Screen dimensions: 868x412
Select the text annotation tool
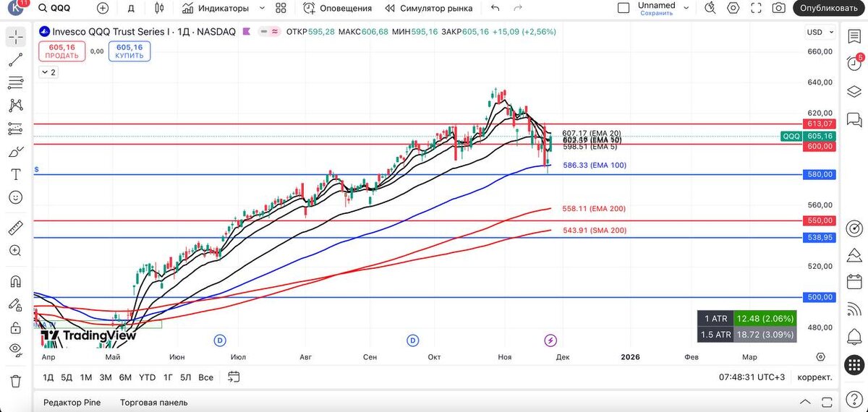15,174
